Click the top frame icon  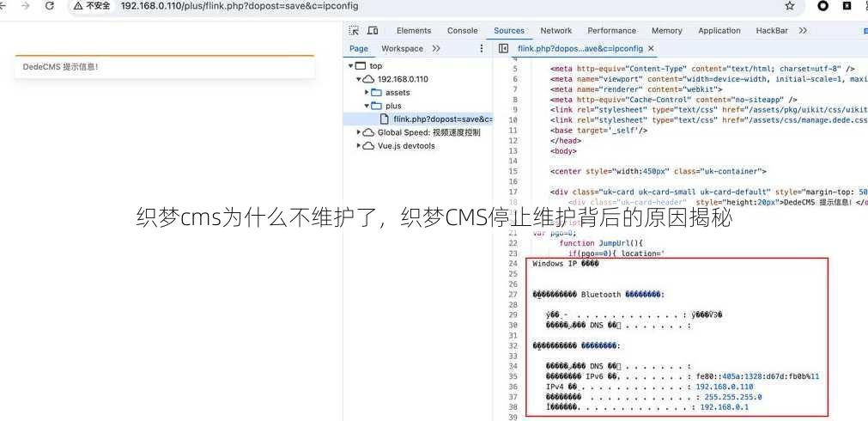point(361,66)
